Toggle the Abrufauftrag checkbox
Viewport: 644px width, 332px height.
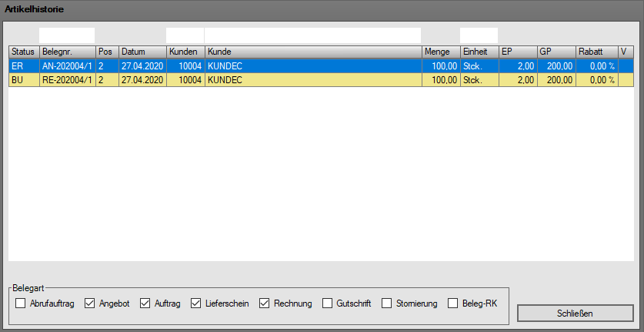tap(21, 303)
